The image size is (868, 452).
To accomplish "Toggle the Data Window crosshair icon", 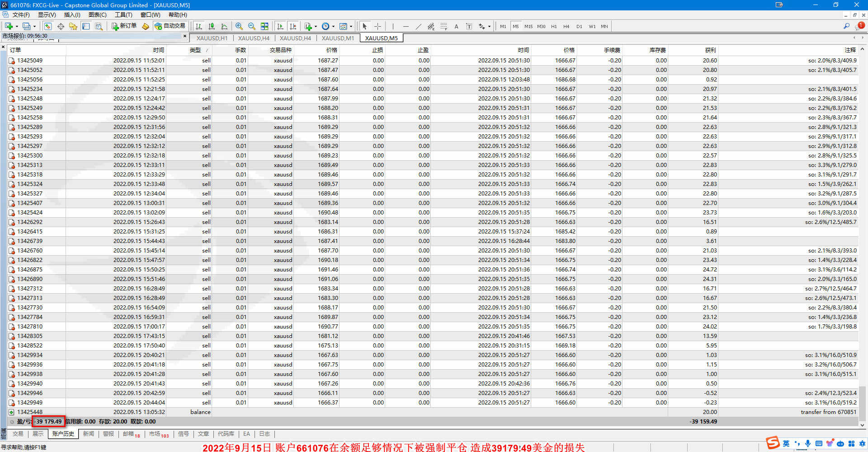I will pos(61,26).
